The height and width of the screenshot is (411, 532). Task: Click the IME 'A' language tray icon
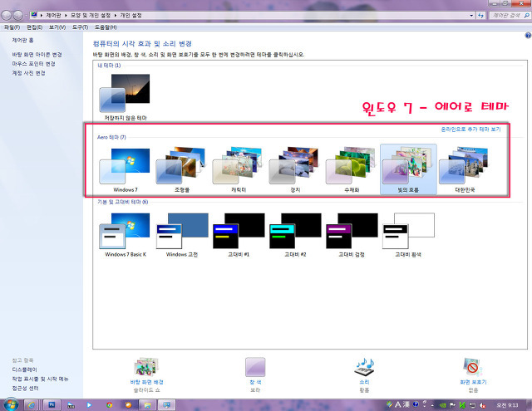point(397,404)
